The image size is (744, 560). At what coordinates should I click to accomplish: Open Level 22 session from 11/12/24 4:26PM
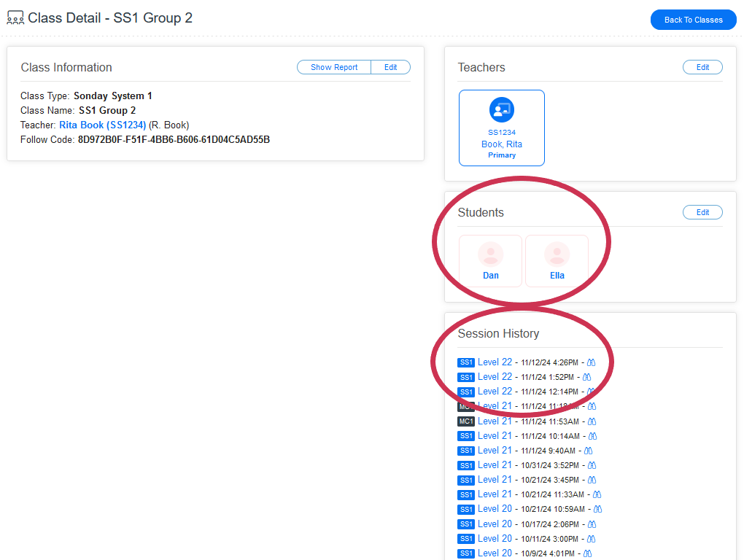tap(495, 362)
